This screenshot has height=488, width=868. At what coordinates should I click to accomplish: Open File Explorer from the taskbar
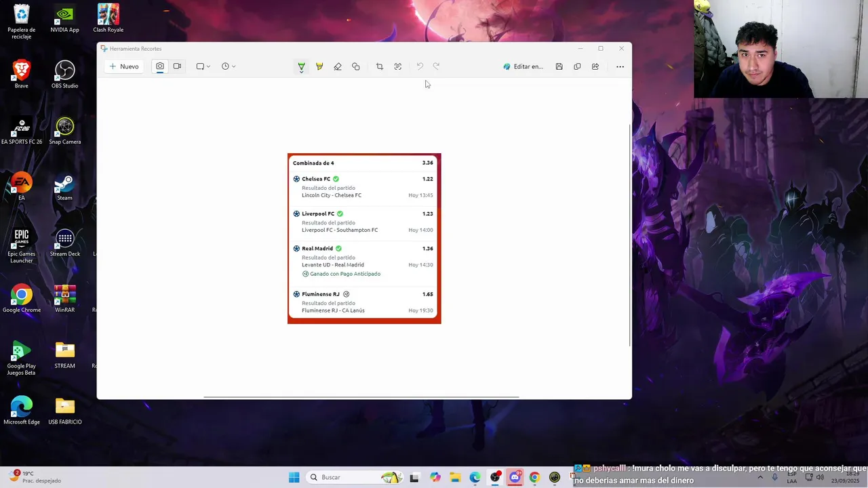click(x=455, y=477)
